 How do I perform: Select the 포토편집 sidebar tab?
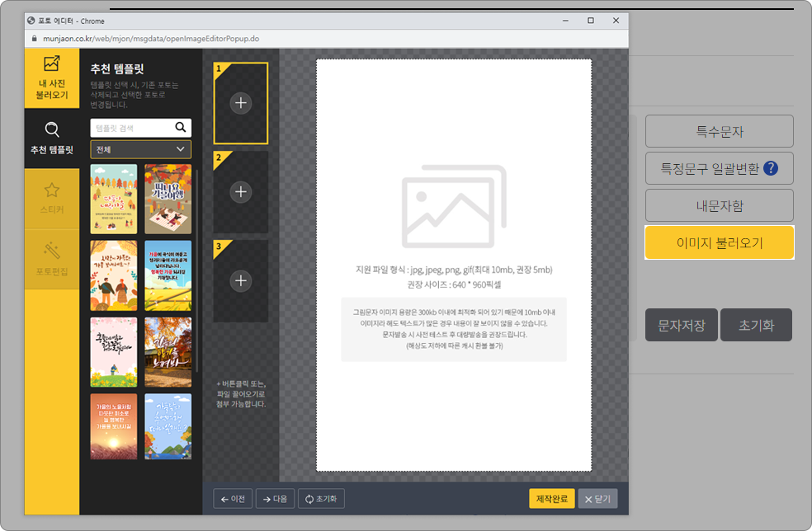[x=52, y=258]
